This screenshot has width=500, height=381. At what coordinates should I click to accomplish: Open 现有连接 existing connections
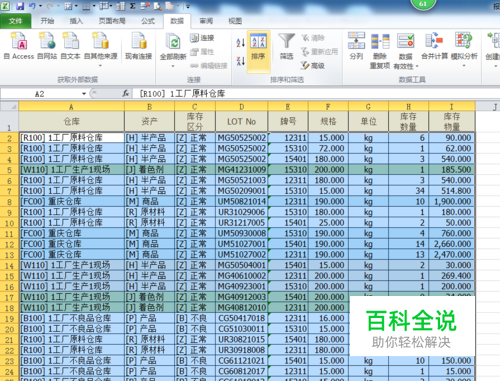pyautogui.click(x=138, y=46)
